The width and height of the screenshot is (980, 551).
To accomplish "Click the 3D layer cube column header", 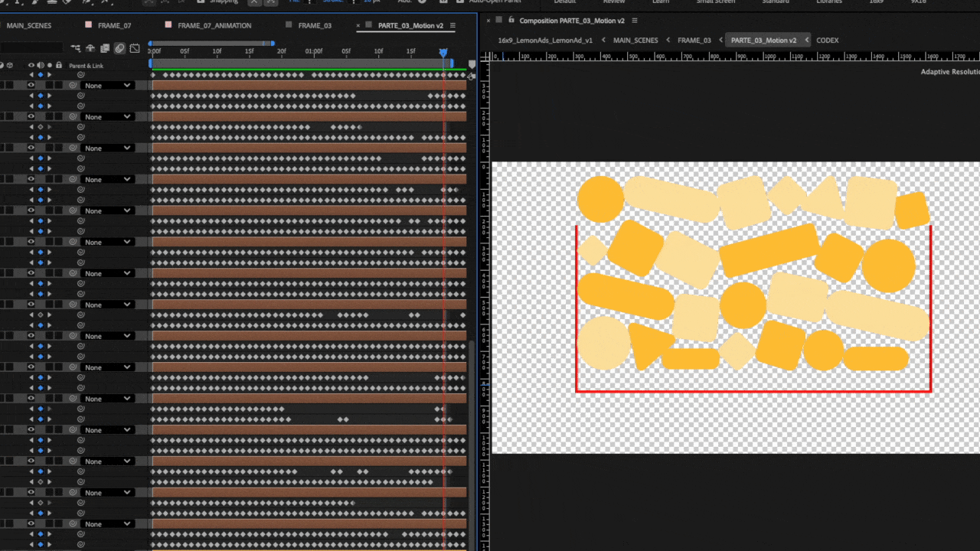I will (x=9, y=65).
